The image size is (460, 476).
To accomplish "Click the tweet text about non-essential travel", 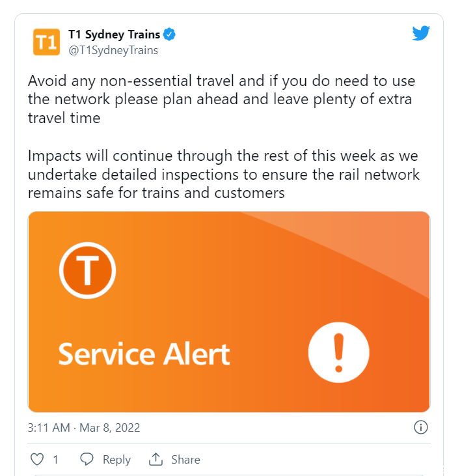I will coord(222,99).
